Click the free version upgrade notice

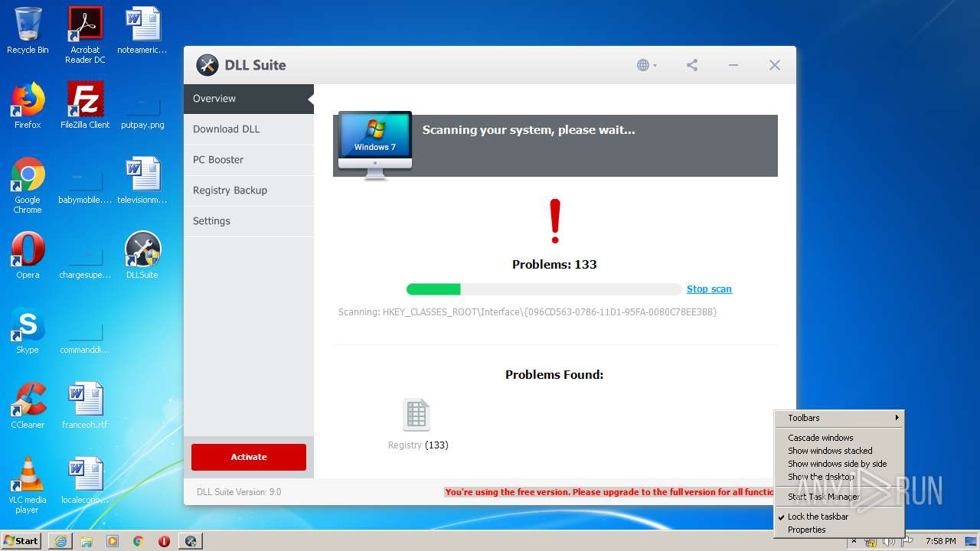pos(610,492)
